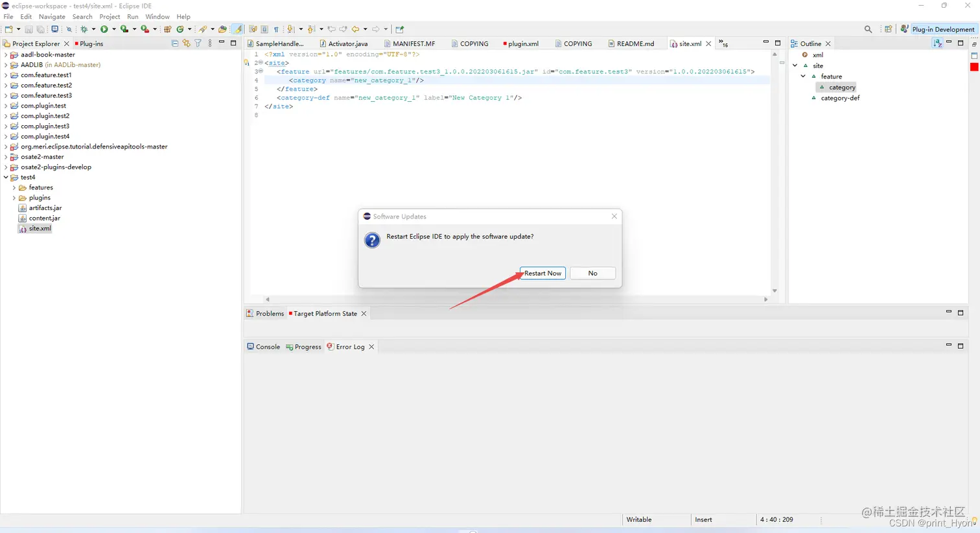The width and height of the screenshot is (980, 533).
Task: Click the editor horizontal scrollbar
Action: coord(516,300)
